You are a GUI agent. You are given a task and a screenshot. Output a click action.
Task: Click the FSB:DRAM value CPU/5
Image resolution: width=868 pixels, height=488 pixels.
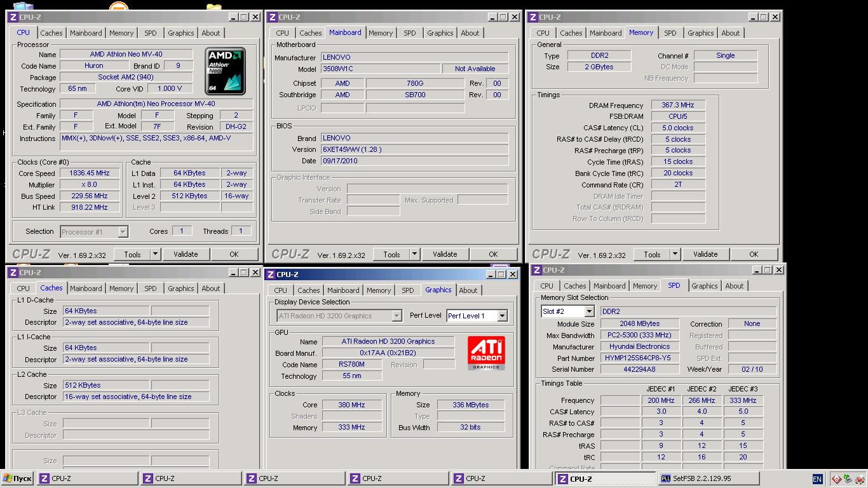[678, 116]
